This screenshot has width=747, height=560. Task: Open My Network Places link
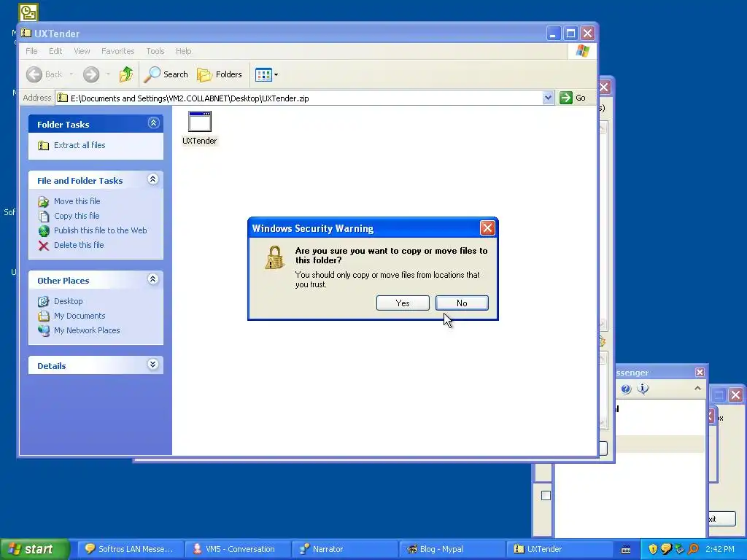click(87, 330)
